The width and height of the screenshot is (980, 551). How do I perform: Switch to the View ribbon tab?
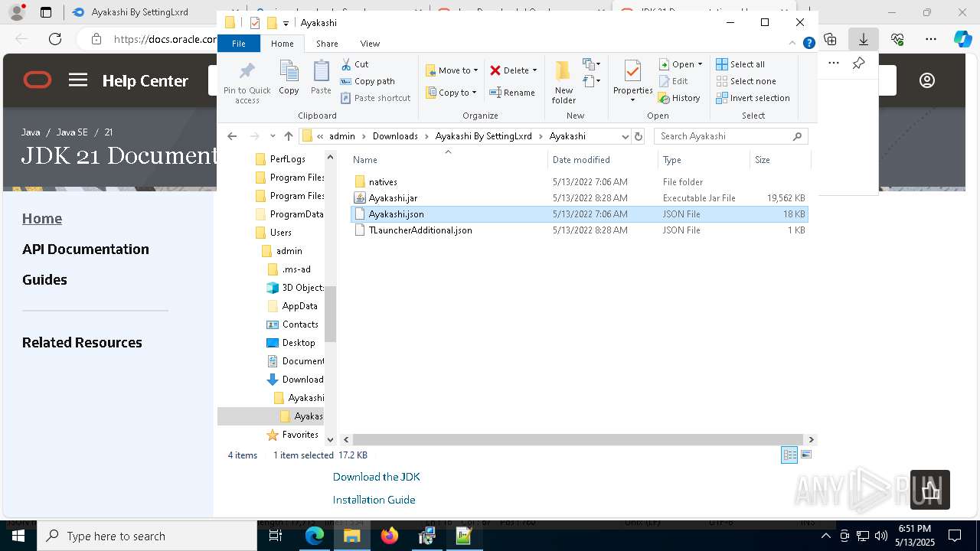(370, 44)
